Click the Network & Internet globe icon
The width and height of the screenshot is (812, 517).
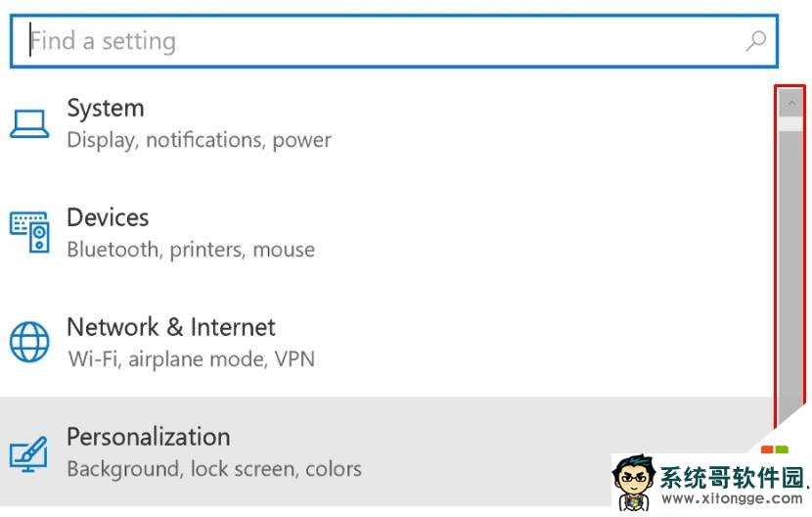tap(29, 342)
